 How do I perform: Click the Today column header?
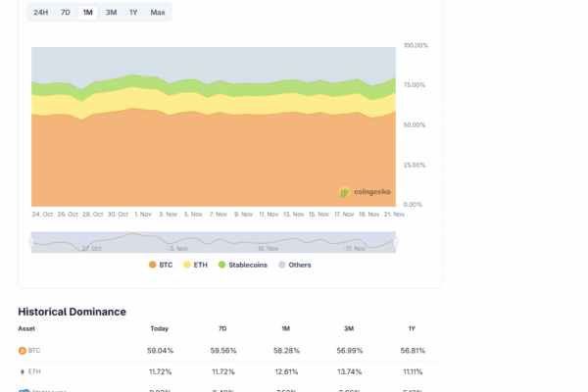coord(159,329)
